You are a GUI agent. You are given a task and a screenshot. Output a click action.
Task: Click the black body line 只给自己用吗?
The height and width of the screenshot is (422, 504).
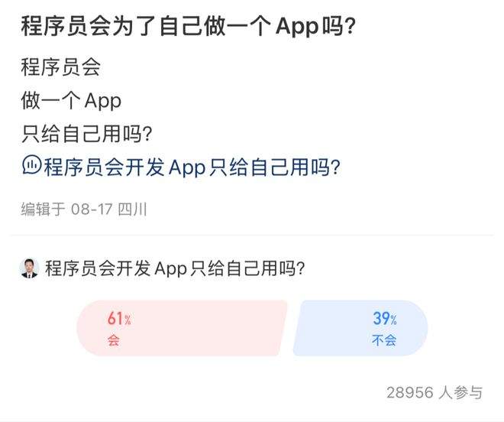89,133
